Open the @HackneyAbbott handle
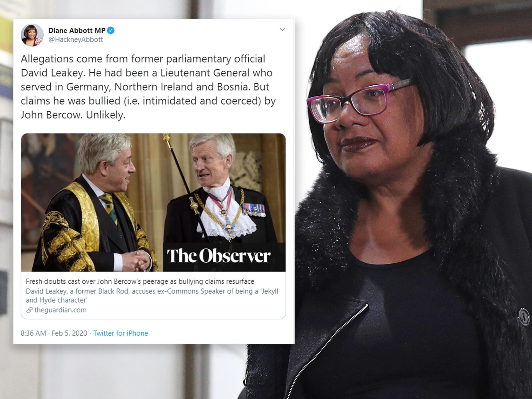 [x=76, y=39]
